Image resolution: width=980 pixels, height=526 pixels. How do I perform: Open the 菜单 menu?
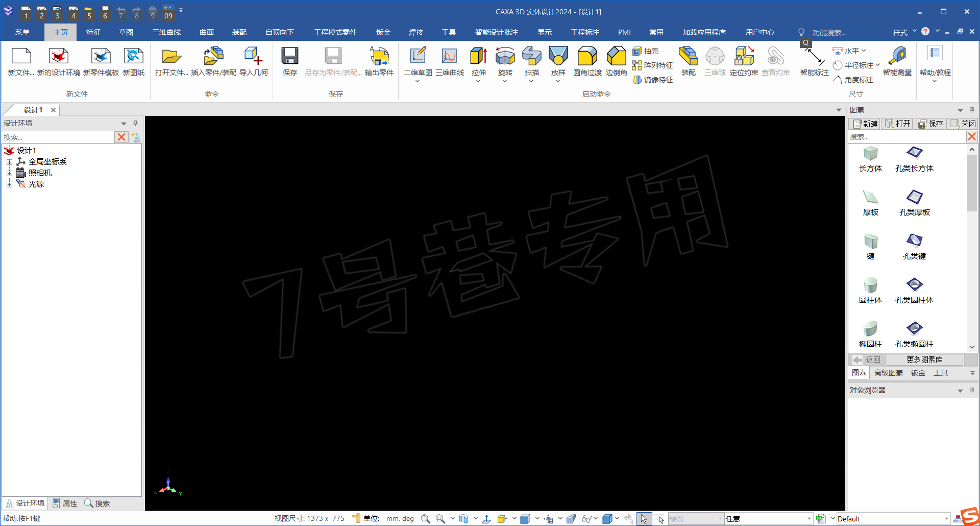pos(22,32)
